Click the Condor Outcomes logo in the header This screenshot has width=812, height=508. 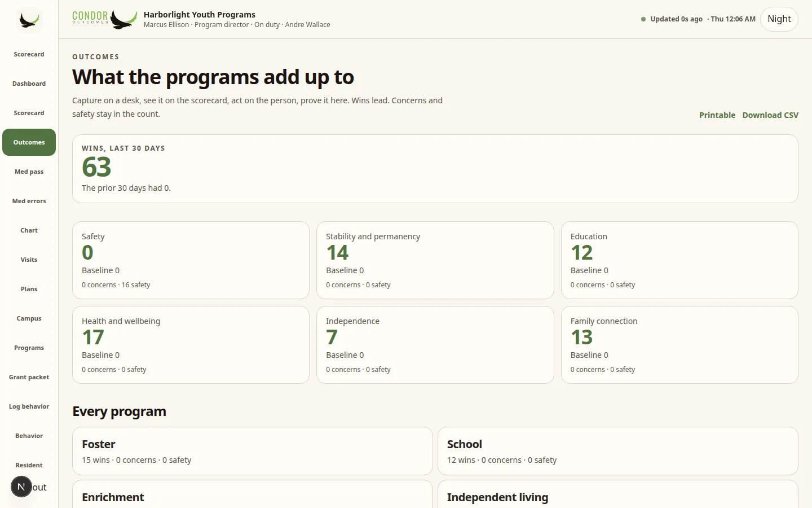coord(105,19)
